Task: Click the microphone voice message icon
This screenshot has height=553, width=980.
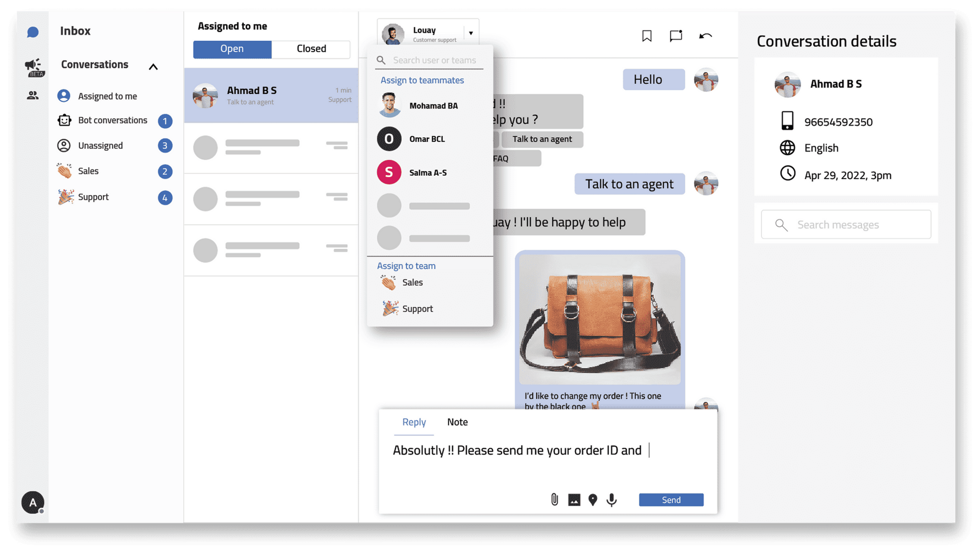Action: coord(611,500)
